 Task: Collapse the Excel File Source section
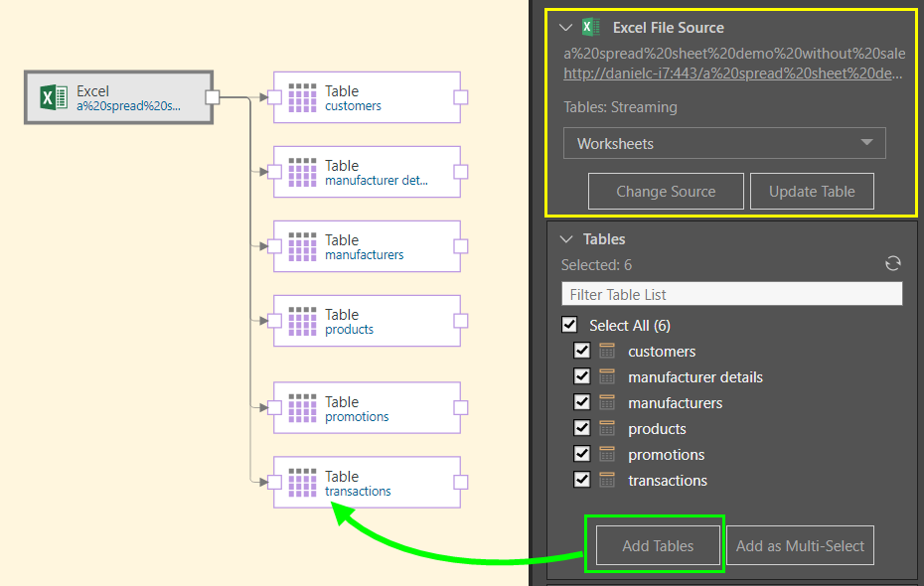566,28
